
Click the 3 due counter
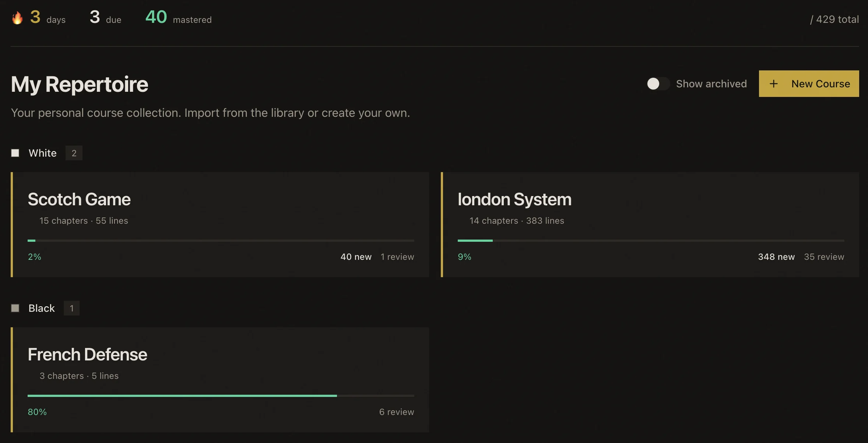click(105, 18)
